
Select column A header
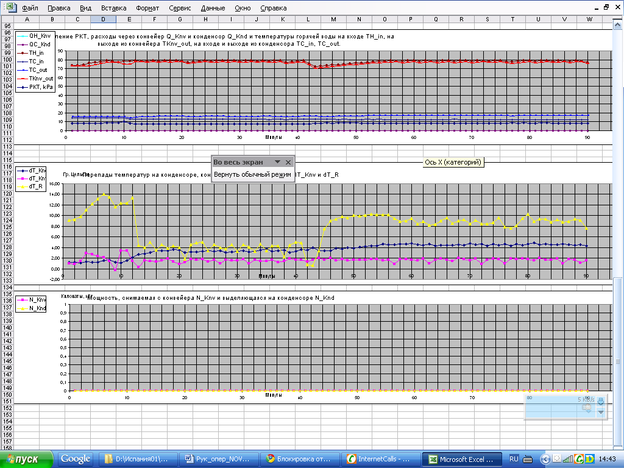point(27,19)
